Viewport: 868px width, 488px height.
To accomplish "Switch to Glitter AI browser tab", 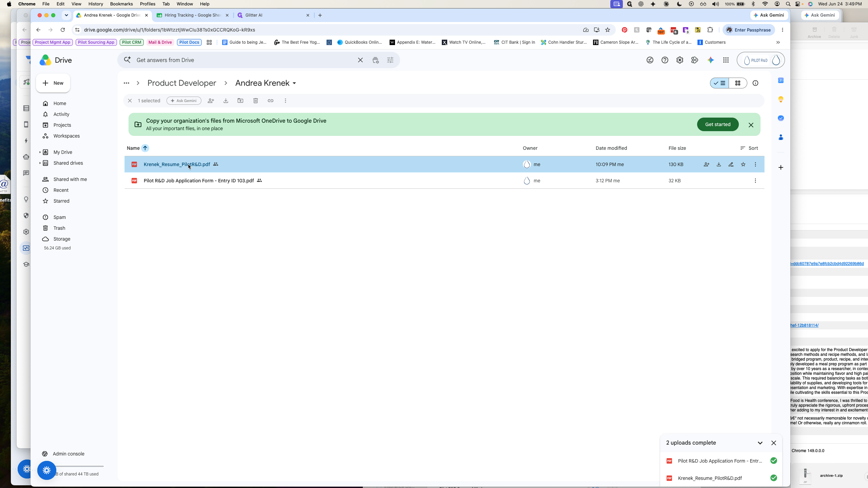I will click(273, 15).
